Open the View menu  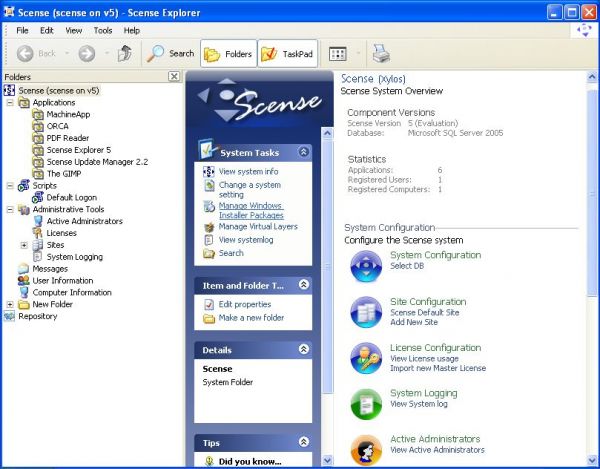pos(73,30)
